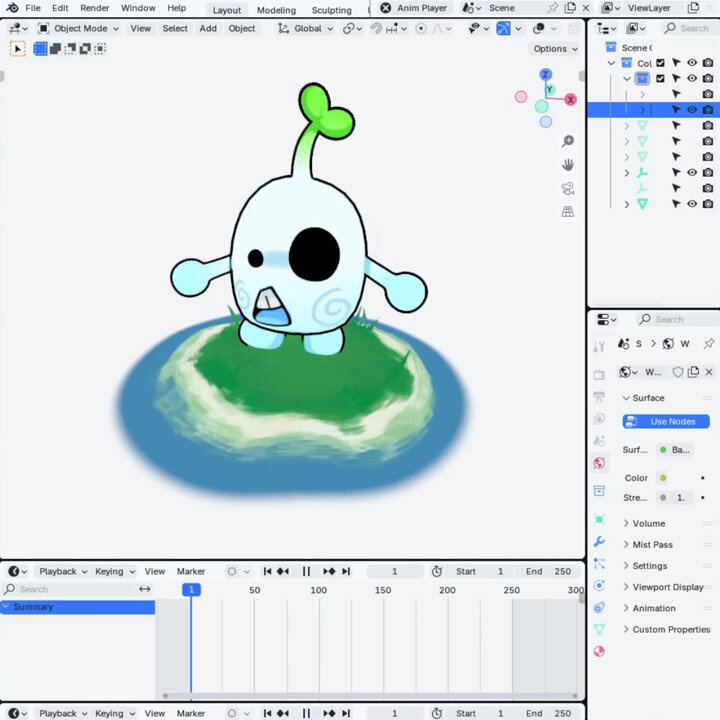Screen dimensions: 720x720
Task: Click the Blender logo icon
Action: tap(12, 8)
